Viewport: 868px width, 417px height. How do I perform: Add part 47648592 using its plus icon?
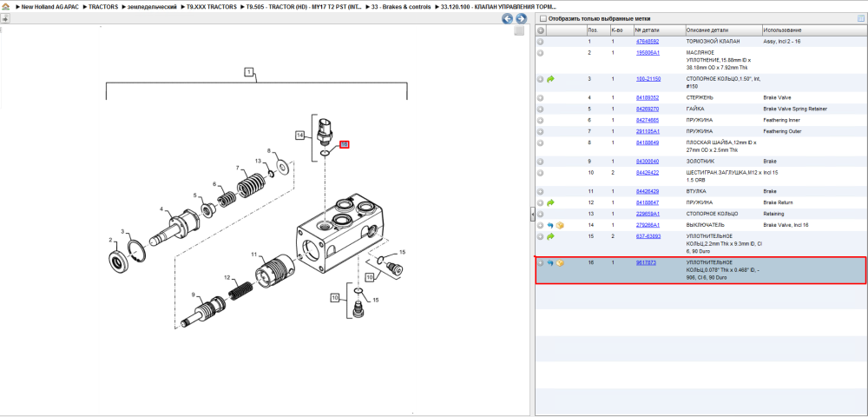pyautogui.click(x=540, y=42)
